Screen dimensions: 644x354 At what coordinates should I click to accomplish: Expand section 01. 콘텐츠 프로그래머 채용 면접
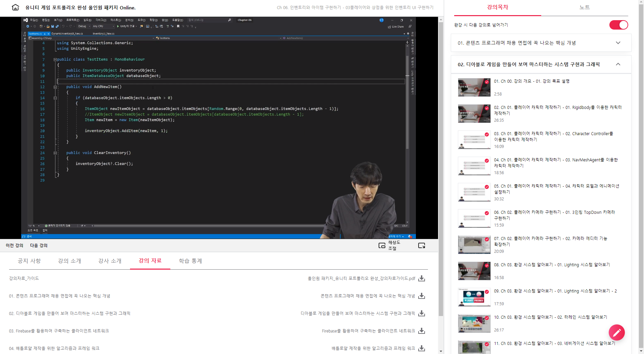coord(541,43)
